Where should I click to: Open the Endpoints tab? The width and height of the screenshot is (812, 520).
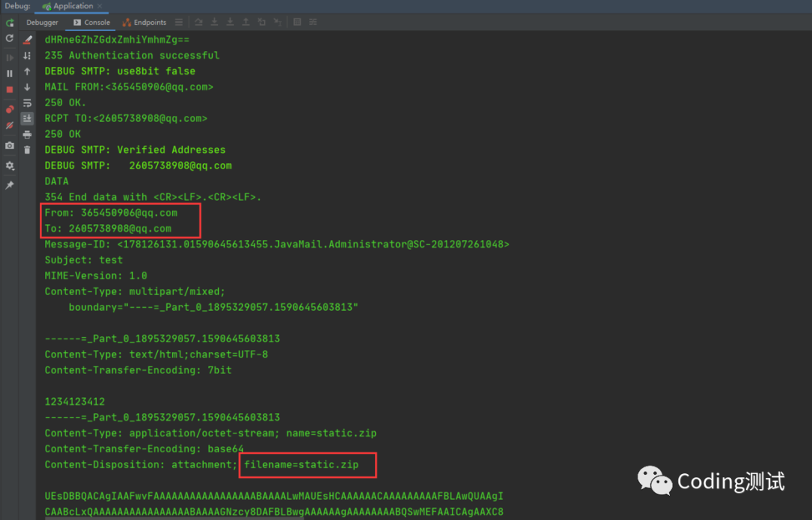tap(144, 23)
